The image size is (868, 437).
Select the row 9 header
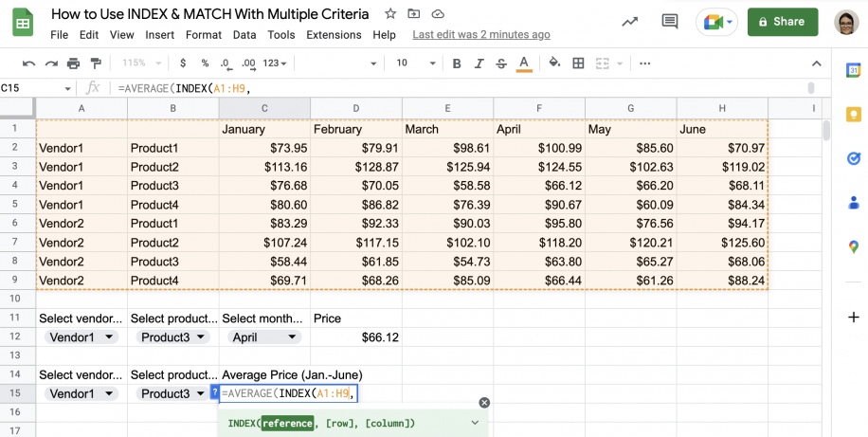tap(15, 280)
